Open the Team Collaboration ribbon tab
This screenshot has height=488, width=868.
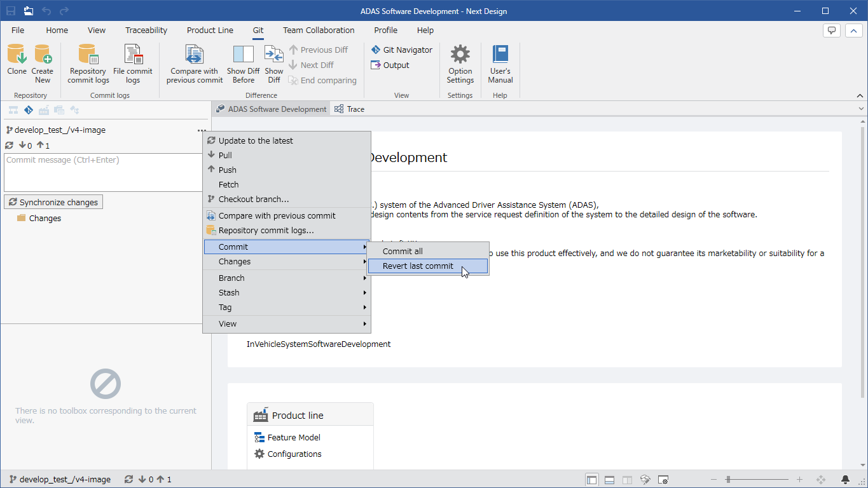pyautogui.click(x=319, y=30)
